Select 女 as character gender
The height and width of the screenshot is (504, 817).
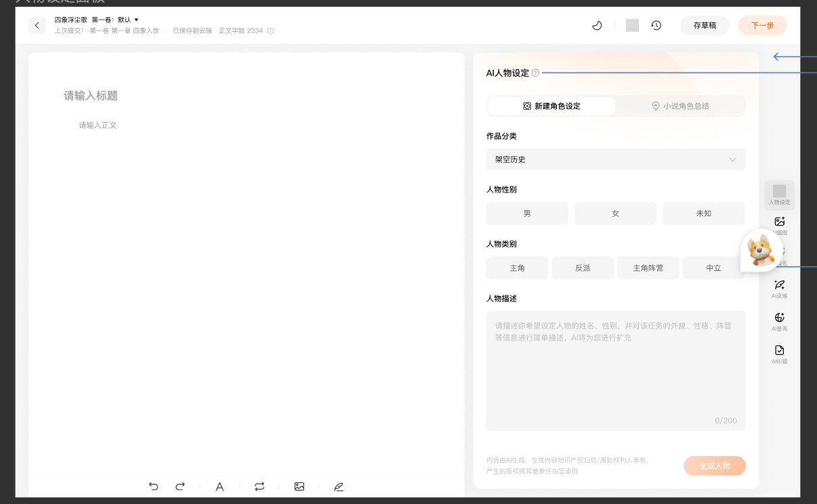coord(615,213)
